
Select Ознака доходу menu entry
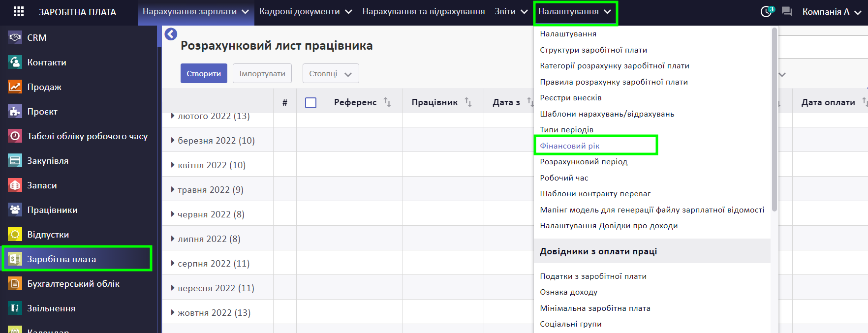[569, 292]
